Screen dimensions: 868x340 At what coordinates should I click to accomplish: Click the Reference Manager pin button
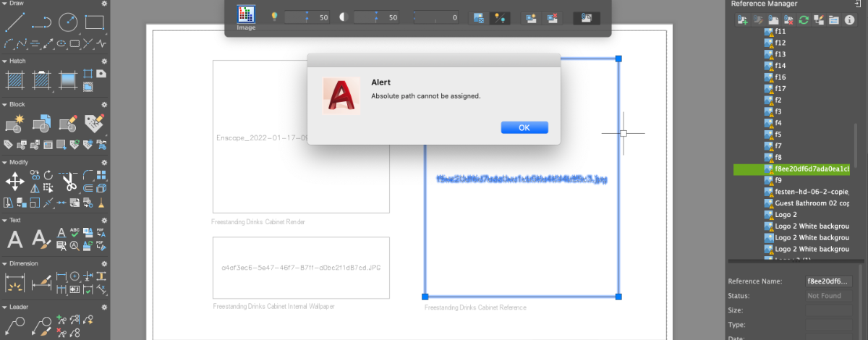[857, 4]
